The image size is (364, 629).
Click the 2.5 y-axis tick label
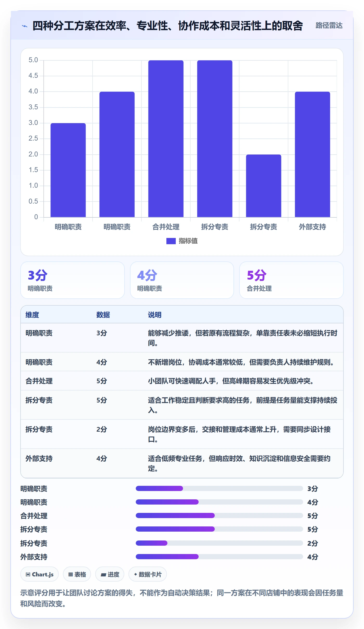pos(33,139)
